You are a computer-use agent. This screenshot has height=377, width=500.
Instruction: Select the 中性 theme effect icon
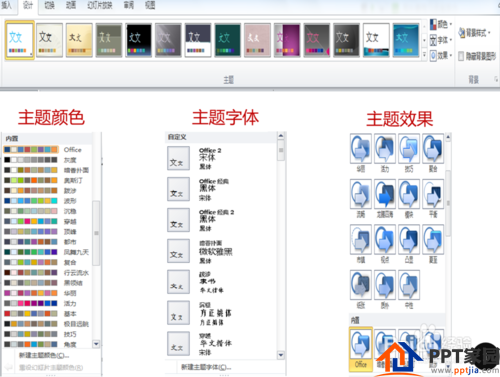tap(409, 289)
